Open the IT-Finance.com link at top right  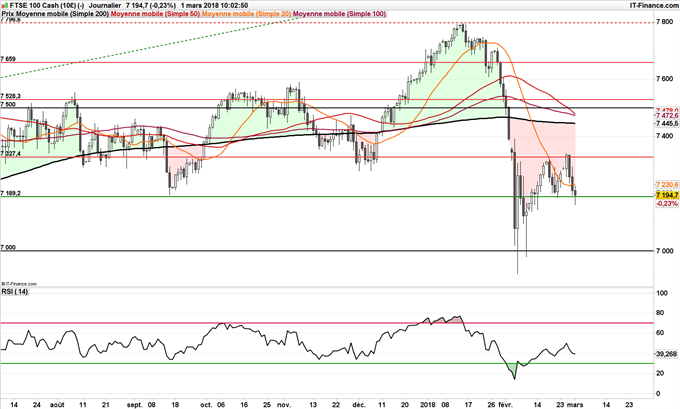(654, 5)
